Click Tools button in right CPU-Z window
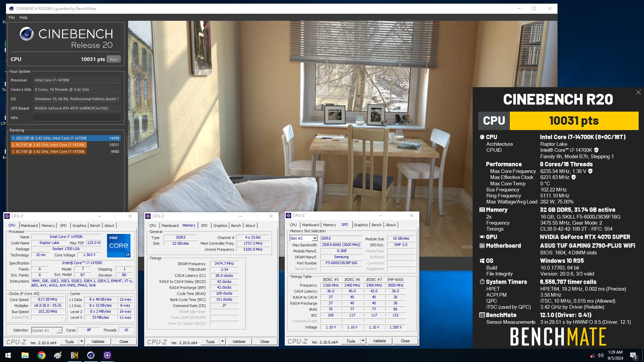This screenshot has width=644, height=362. pos(351,341)
